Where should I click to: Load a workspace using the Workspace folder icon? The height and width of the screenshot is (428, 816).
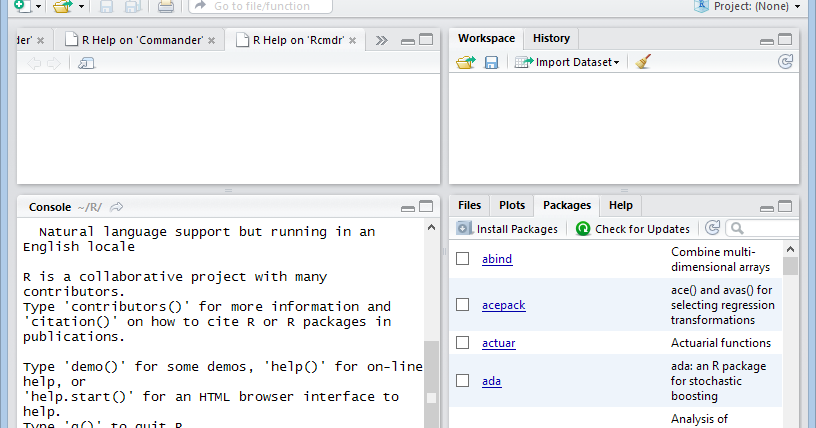(465, 62)
